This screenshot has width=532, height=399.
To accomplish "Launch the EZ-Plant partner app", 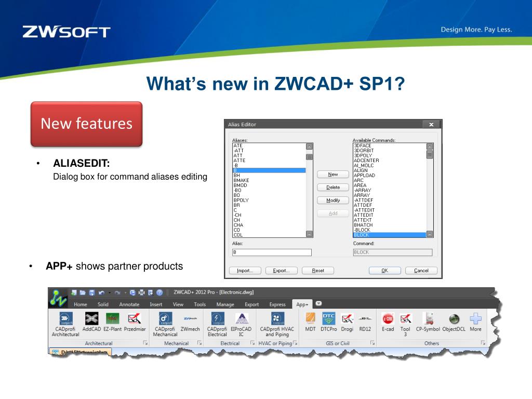I will (112, 322).
